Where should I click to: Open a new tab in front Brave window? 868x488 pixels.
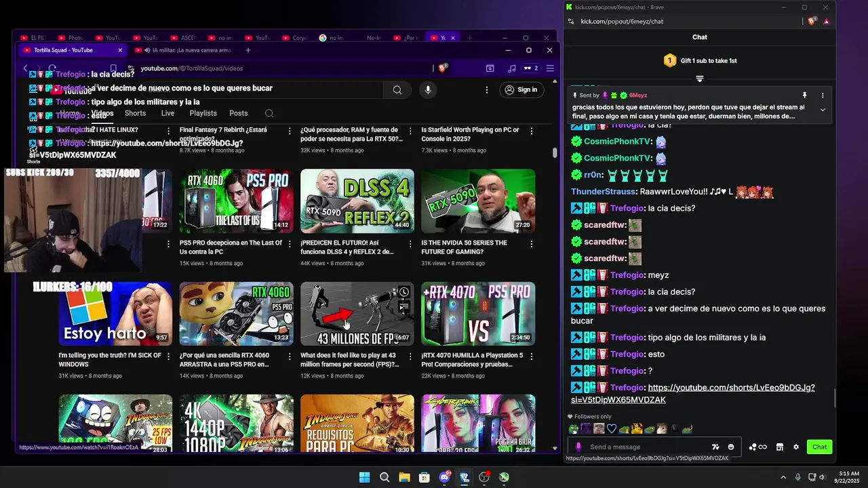coord(248,50)
